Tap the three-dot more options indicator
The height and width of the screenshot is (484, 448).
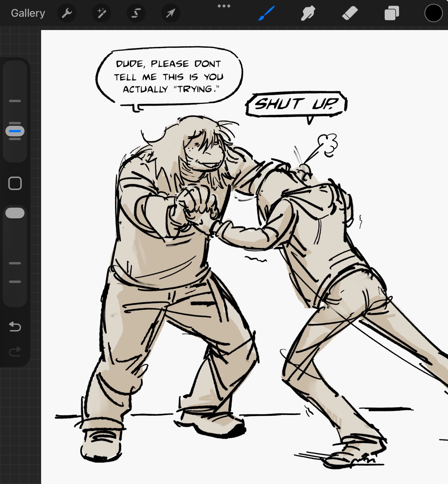[224, 6]
